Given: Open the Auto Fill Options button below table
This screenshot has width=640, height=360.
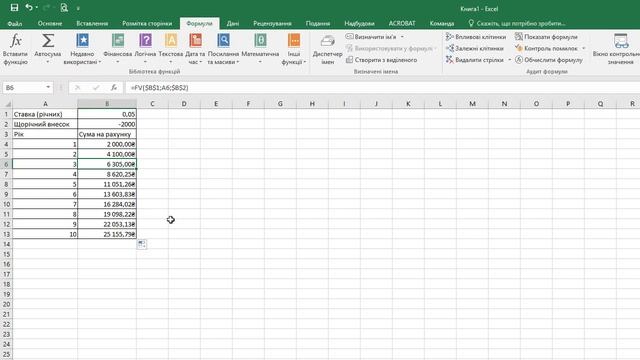Looking at the screenshot, I should pyautogui.click(x=142, y=244).
